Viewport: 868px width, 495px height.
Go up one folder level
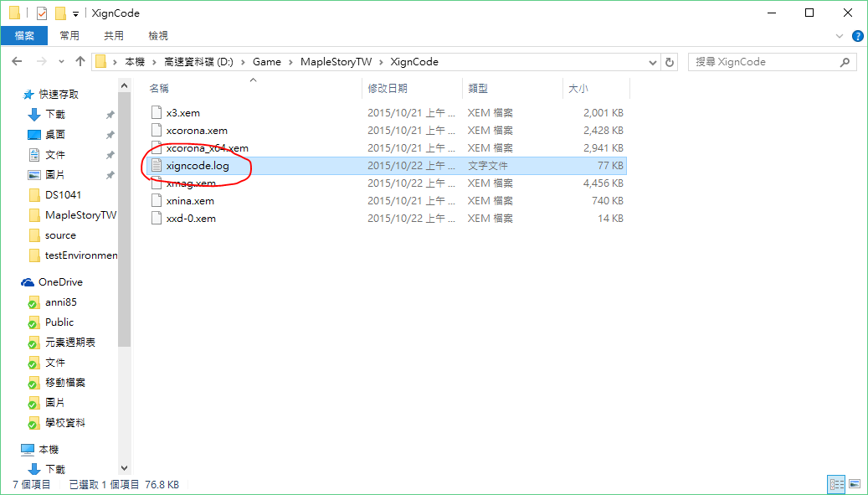[x=80, y=61]
